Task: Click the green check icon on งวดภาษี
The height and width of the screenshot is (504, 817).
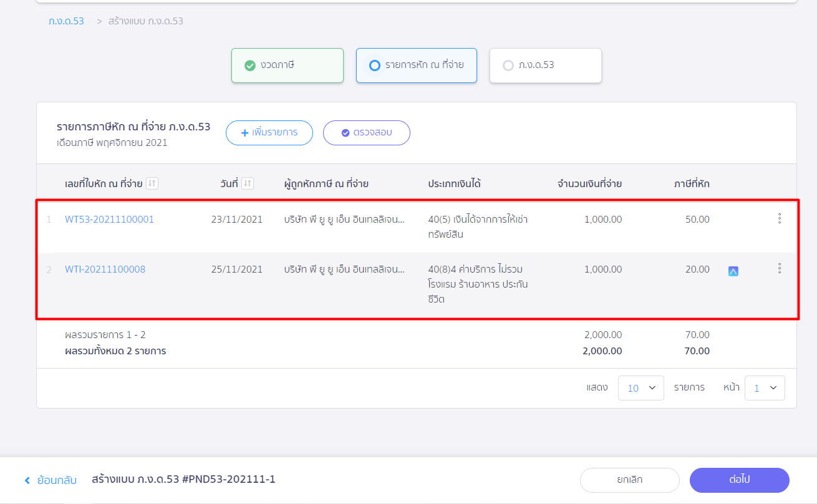Action: pos(250,65)
